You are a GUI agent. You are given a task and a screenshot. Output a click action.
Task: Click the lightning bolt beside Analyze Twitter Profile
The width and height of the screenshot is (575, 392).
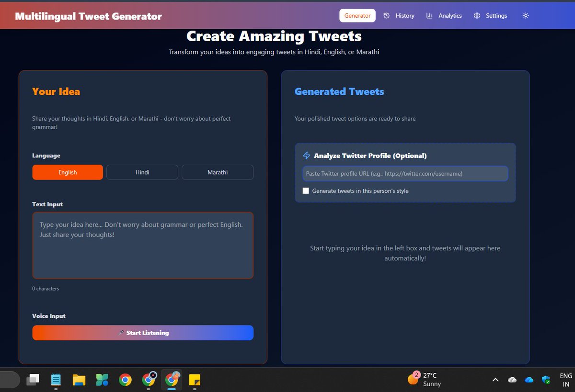pos(306,155)
